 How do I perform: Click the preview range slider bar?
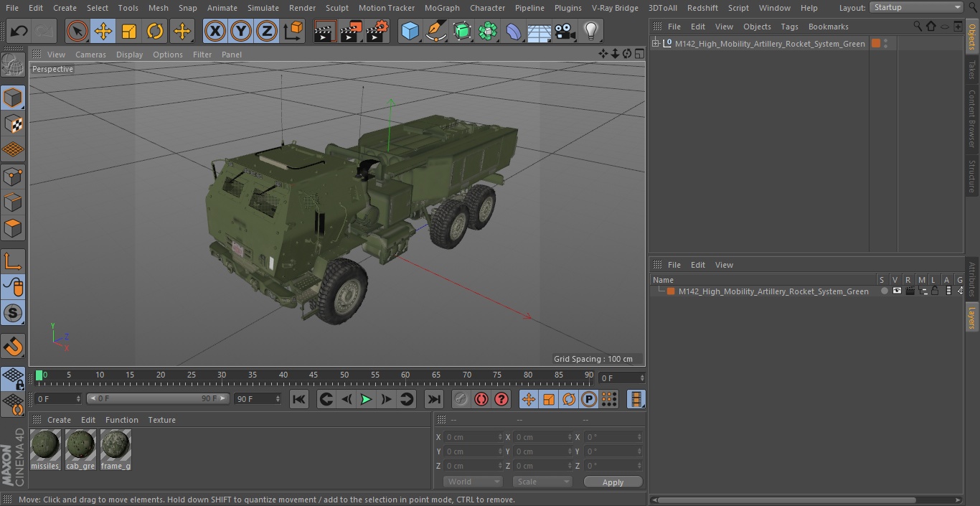tap(158, 398)
